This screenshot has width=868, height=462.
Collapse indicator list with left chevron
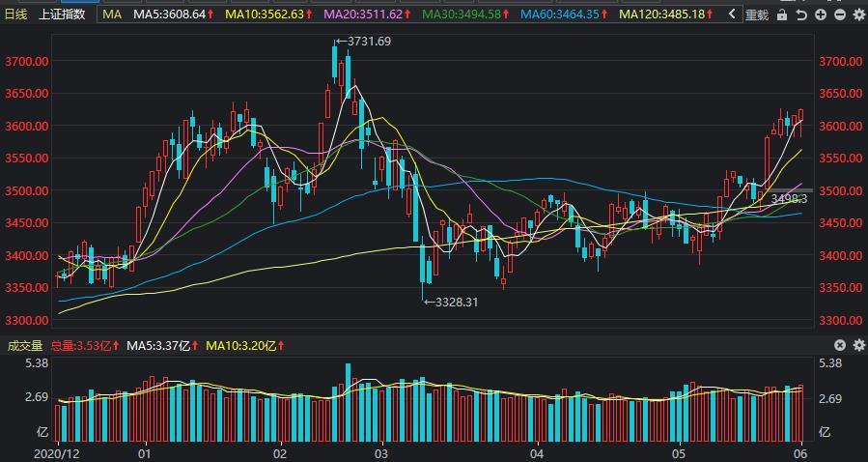pos(732,14)
